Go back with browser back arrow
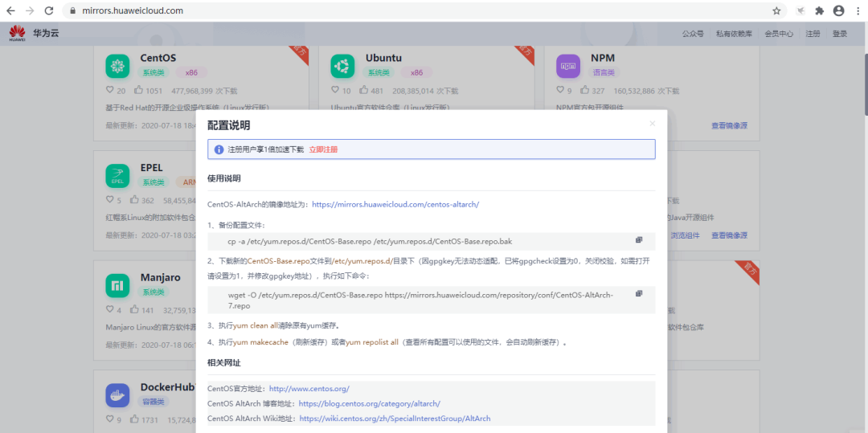Image resolution: width=868 pixels, height=433 pixels. (11, 10)
